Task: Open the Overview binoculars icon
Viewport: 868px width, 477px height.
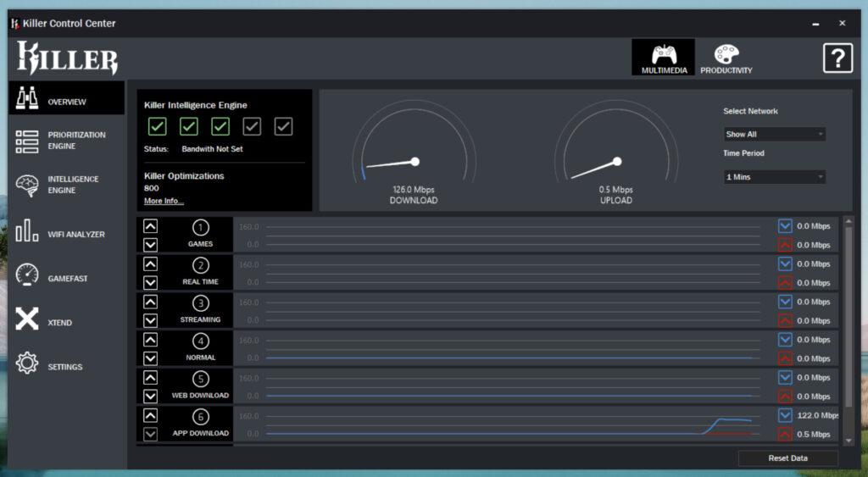Action: point(26,98)
